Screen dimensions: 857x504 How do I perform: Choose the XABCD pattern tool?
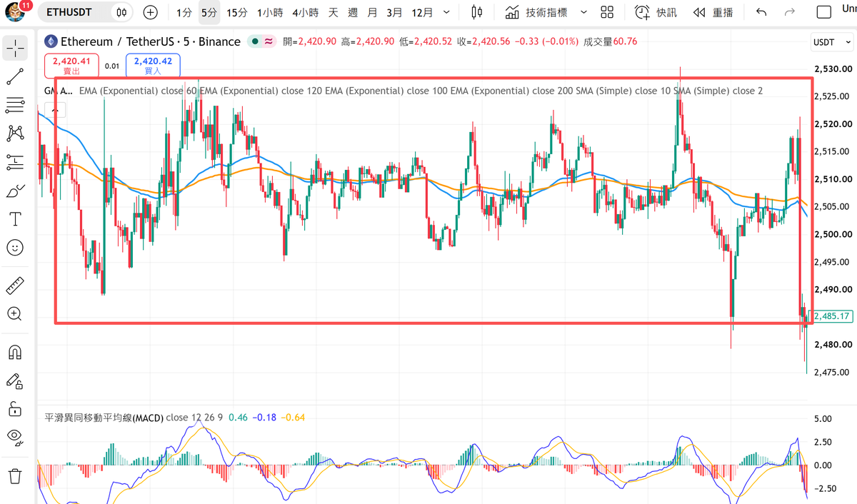click(15, 133)
